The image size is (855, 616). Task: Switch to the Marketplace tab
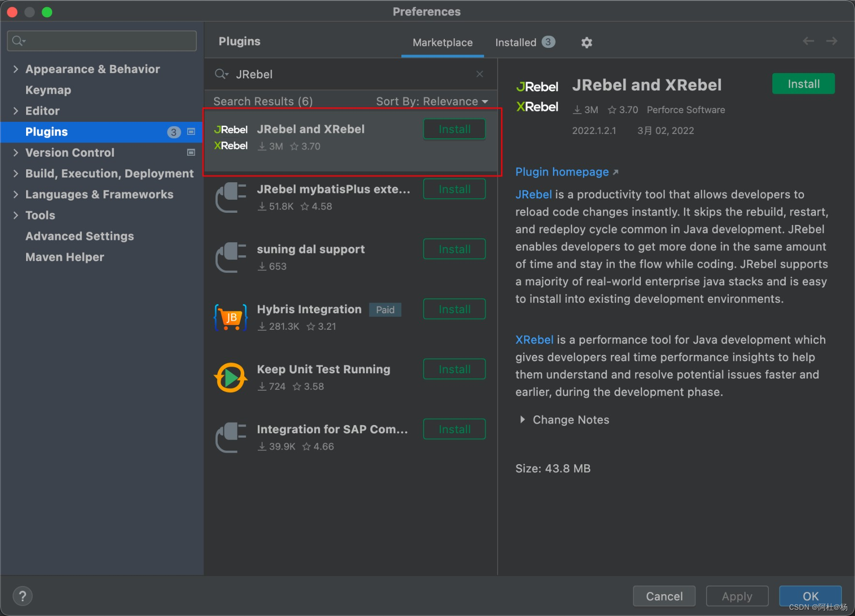442,43
